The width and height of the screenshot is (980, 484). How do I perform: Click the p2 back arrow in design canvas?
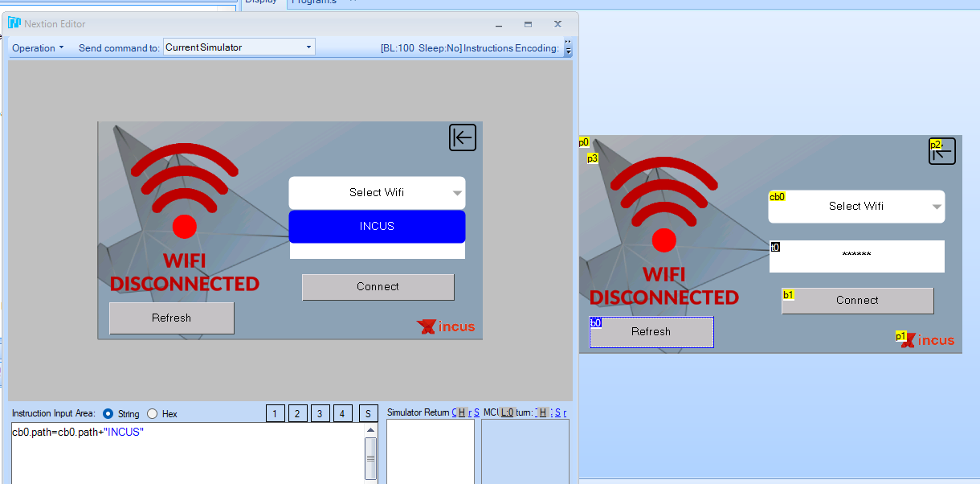[942, 151]
